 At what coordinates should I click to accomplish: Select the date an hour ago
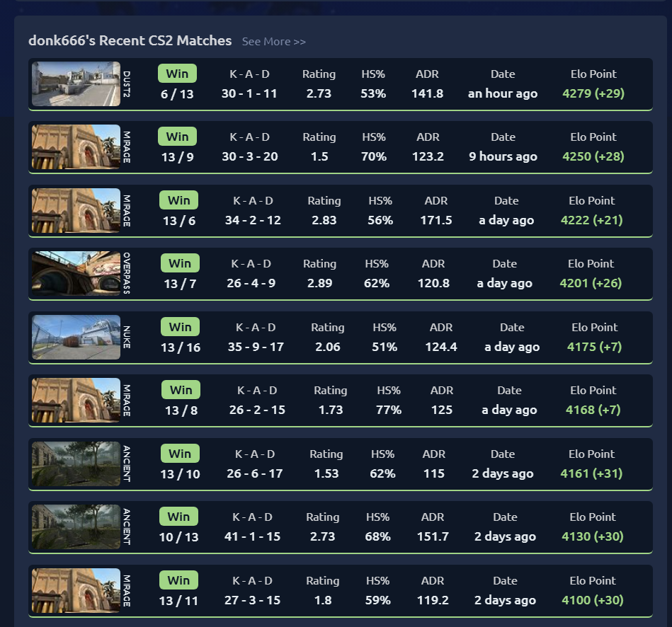[x=503, y=93]
